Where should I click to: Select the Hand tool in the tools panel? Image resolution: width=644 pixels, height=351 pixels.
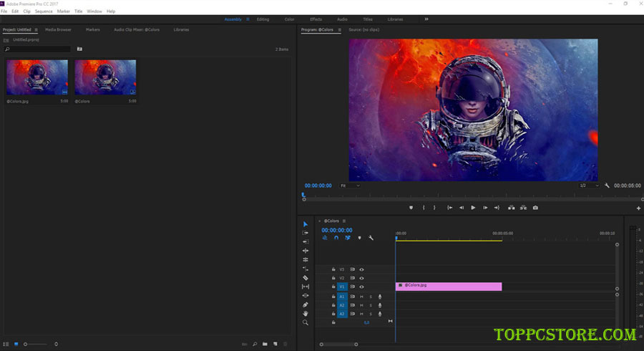[306, 314]
